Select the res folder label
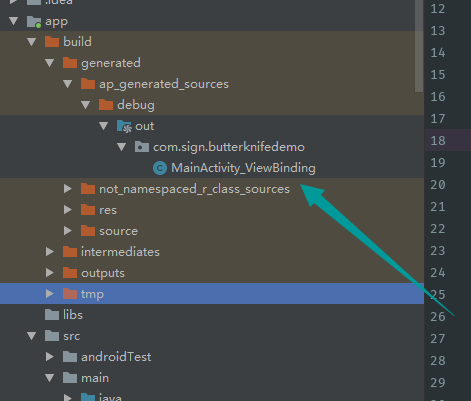The height and width of the screenshot is (401, 471). coord(108,210)
